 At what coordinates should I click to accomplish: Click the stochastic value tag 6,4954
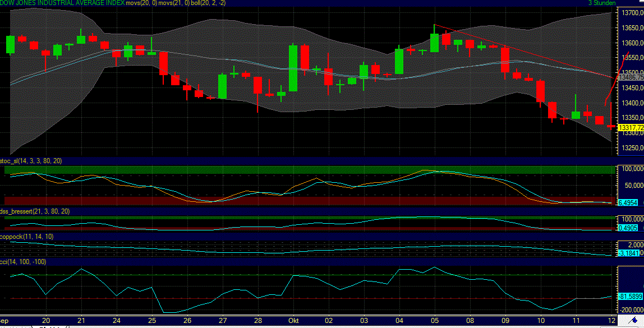coord(628,203)
